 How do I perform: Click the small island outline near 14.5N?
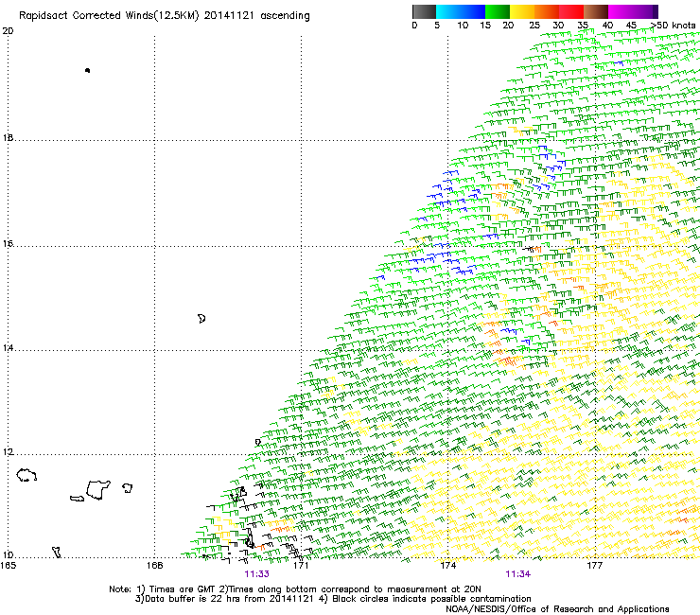(x=201, y=319)
